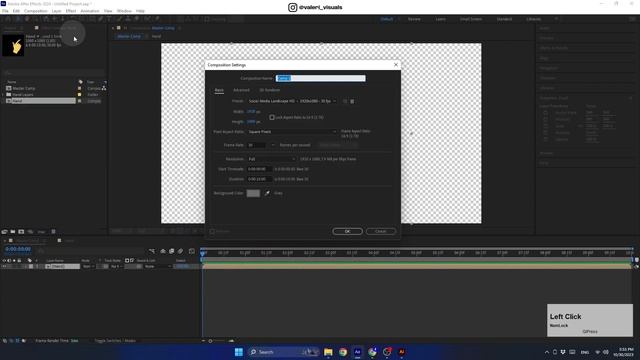Click the Windows Start button
640x360 pixels.
[x=239, y=352]
